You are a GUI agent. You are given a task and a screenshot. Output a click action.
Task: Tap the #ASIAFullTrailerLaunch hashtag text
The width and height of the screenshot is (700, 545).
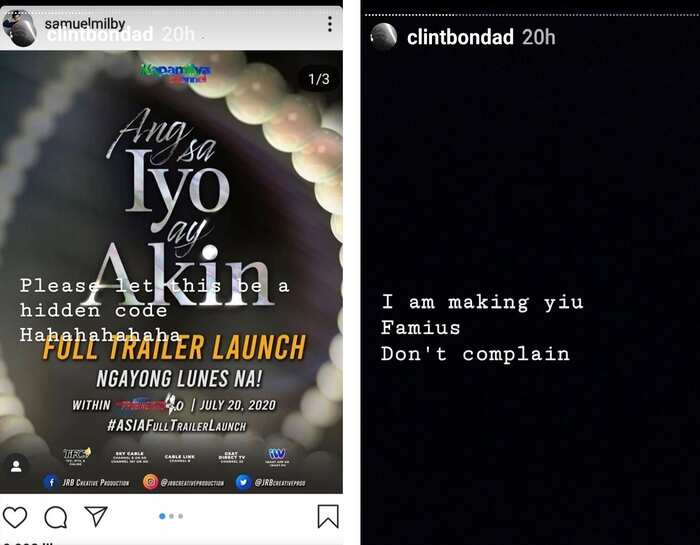coord(177,425)
